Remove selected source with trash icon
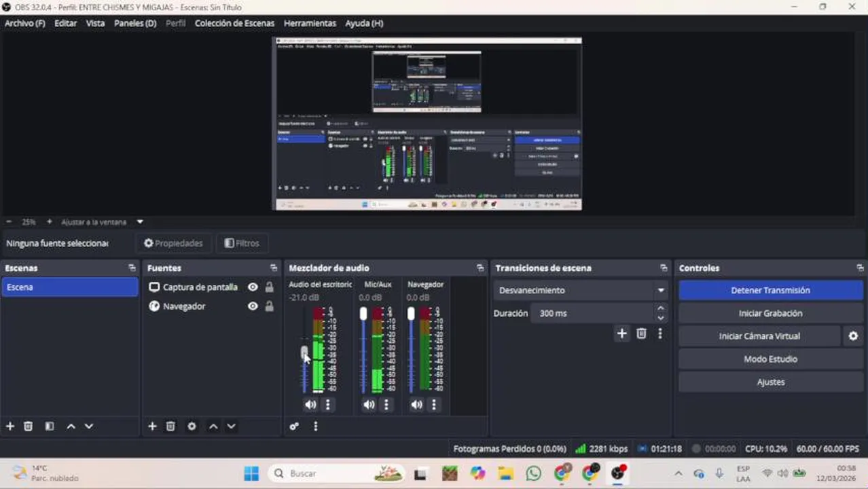The height and width of the screenshot is (489, 868). pyautogui.click(x=170, y=427)
